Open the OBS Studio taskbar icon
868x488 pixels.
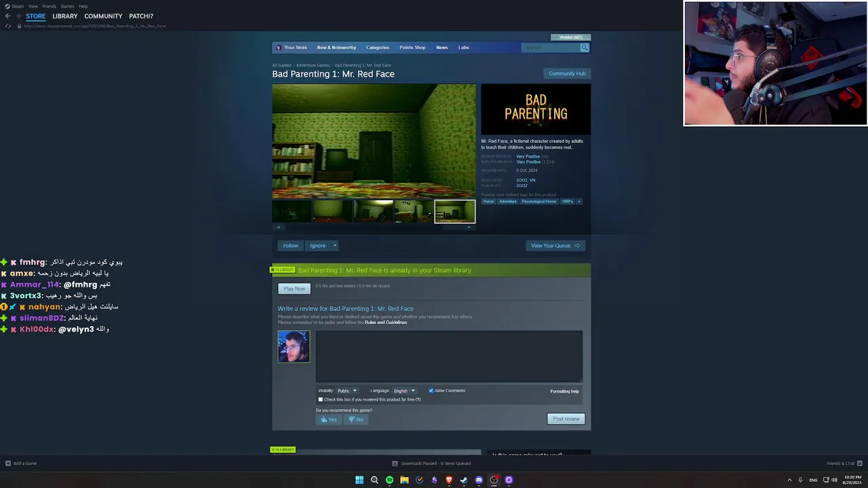tap(494, 480)
